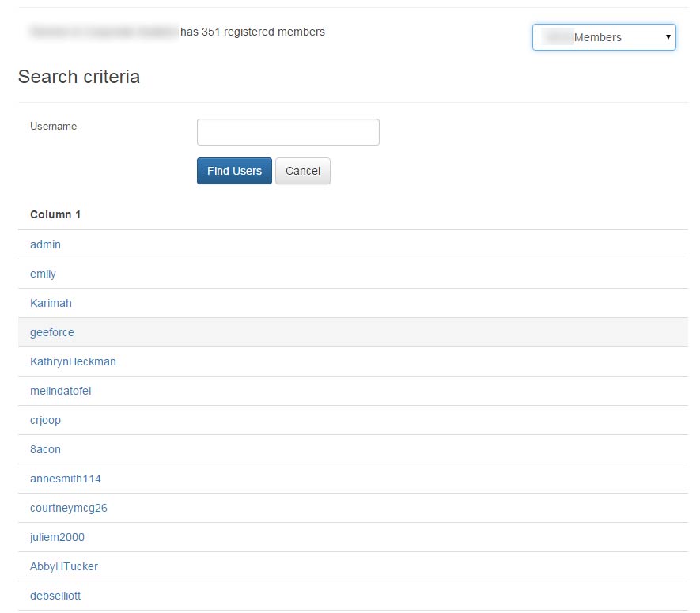Open the melindatofel user link
Viewport: 700px width, 613px height.
[60, 391]
